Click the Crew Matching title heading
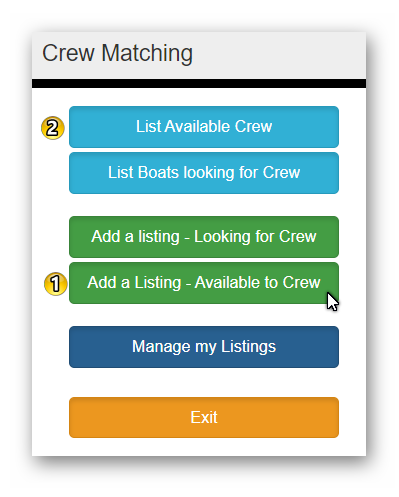Viewport: 399px width, 497px height. point(117,53)
